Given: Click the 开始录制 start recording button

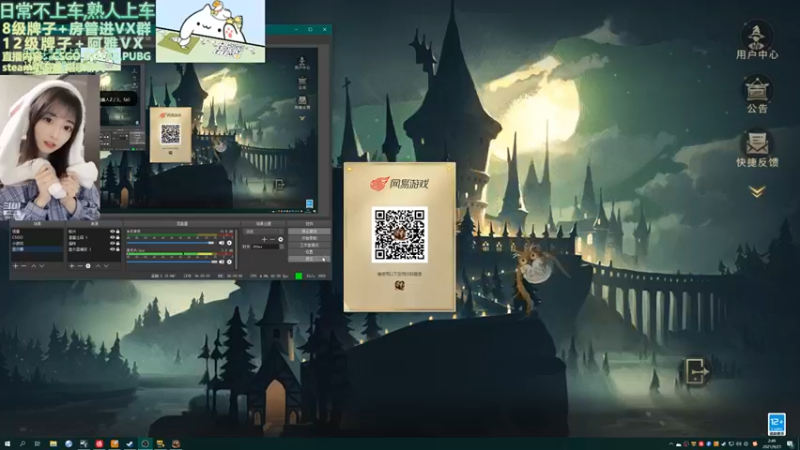Looking at the screenshot, I should pos(309,238).
